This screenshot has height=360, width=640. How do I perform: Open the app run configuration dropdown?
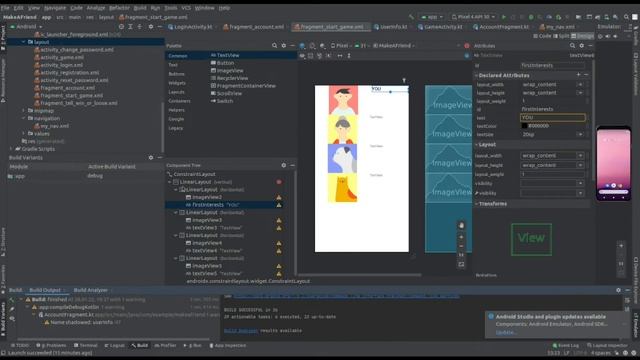point(432,17)
